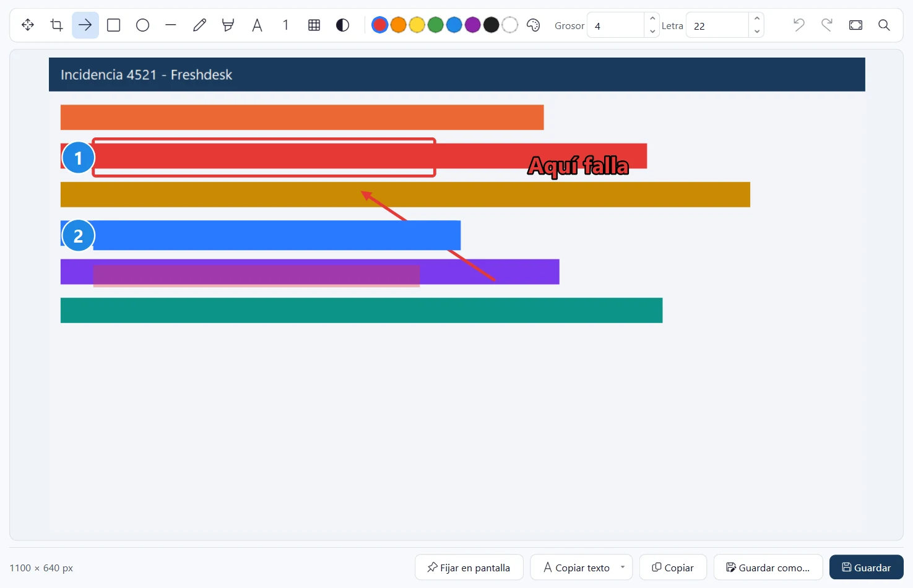This screenshot has height=588, width=913.
Task: Decrease Grosor with the down arrow
Action: pos(652,32)
